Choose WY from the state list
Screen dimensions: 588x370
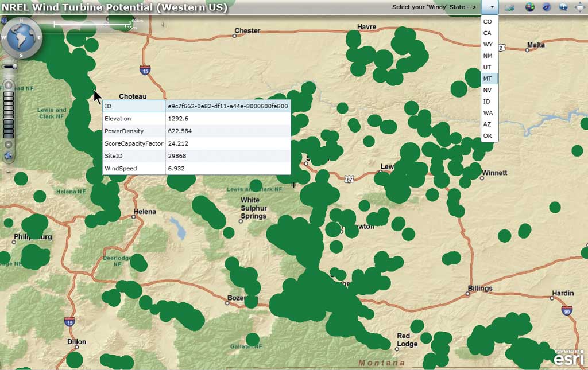pyautogui.click(x=489, y=45)
